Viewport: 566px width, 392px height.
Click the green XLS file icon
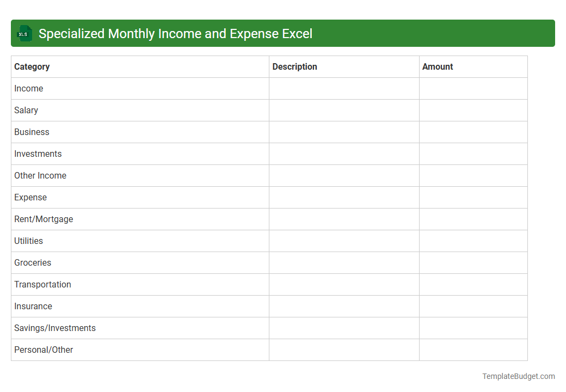point(24,33)
